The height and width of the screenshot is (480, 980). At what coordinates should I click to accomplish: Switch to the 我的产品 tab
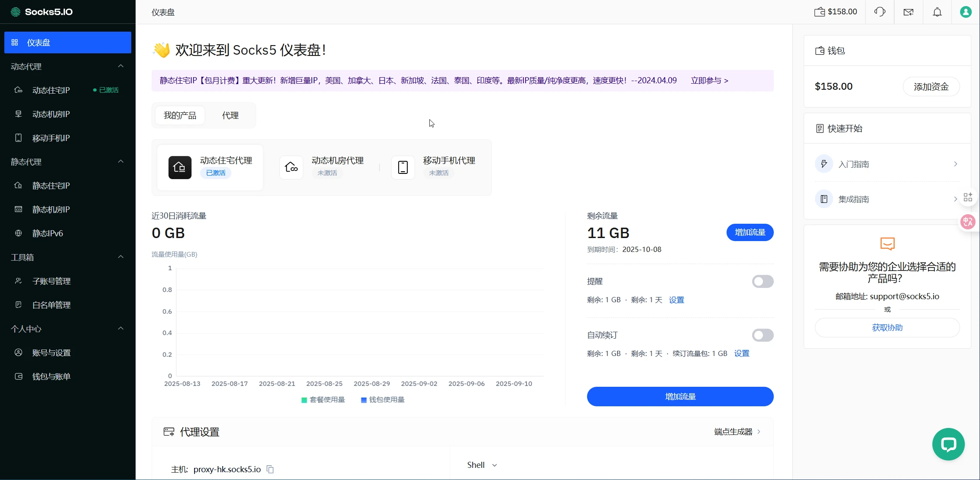coord(180,115)
